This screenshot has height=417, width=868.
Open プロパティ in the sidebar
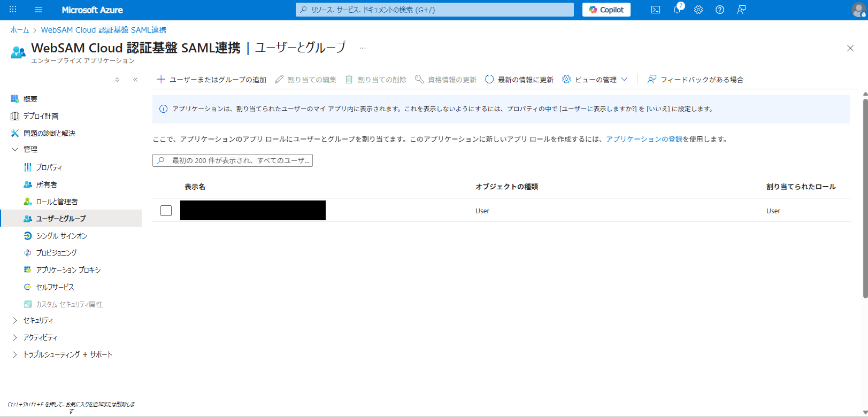[49, 167]
